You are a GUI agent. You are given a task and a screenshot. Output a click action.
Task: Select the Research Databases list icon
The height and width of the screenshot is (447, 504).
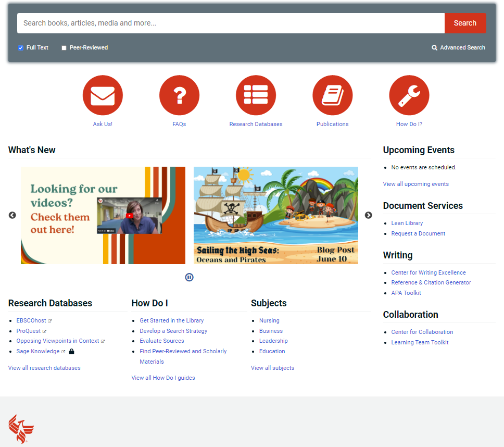[x=256, y=95]
